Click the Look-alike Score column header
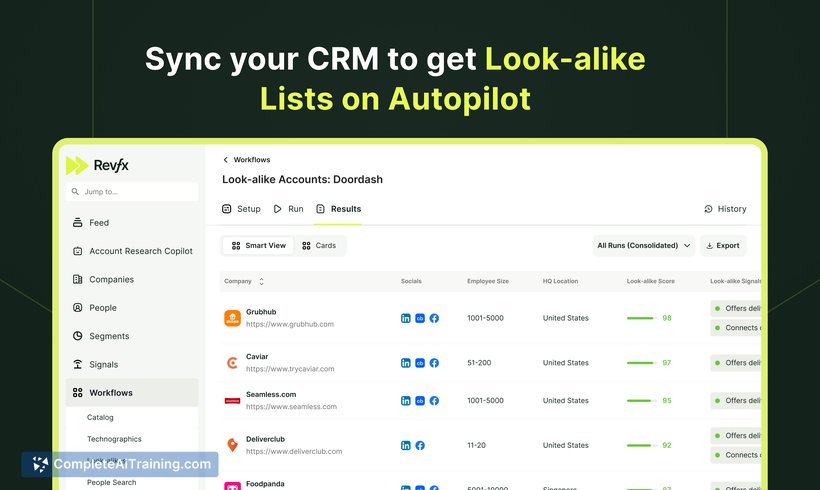 pos(651,281)
